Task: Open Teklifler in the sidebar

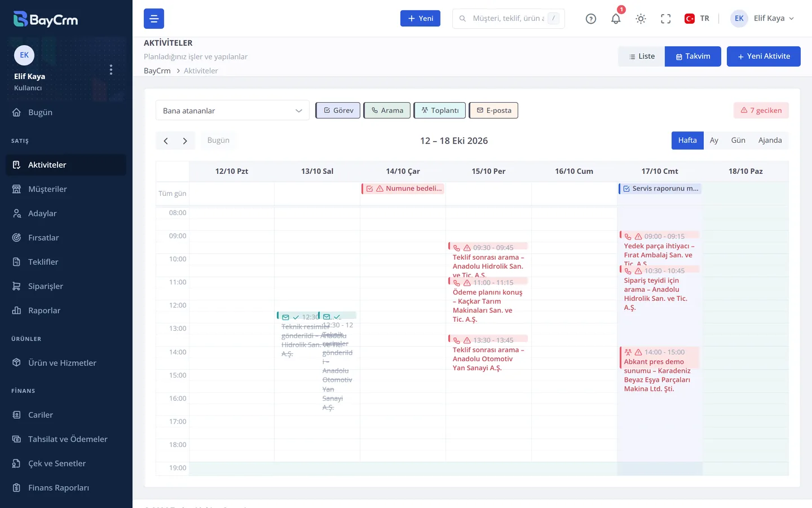Action: coord(66,262)
